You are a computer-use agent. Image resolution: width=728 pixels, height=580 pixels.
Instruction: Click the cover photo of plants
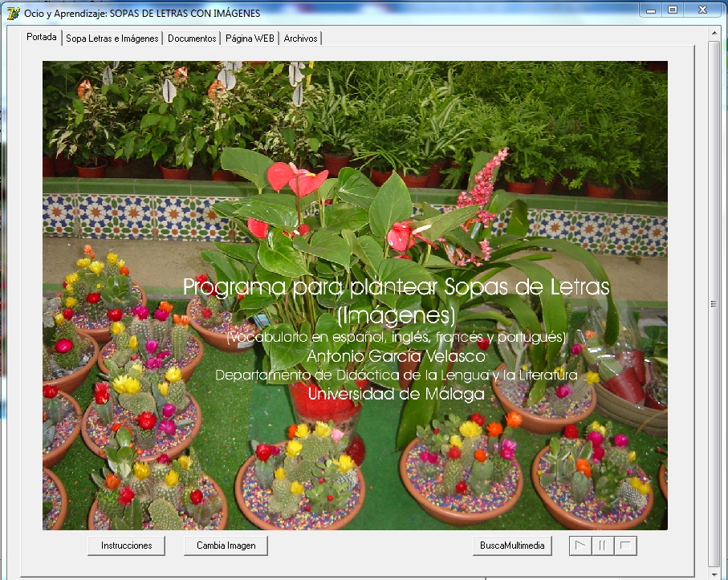(x=356, y=295)
